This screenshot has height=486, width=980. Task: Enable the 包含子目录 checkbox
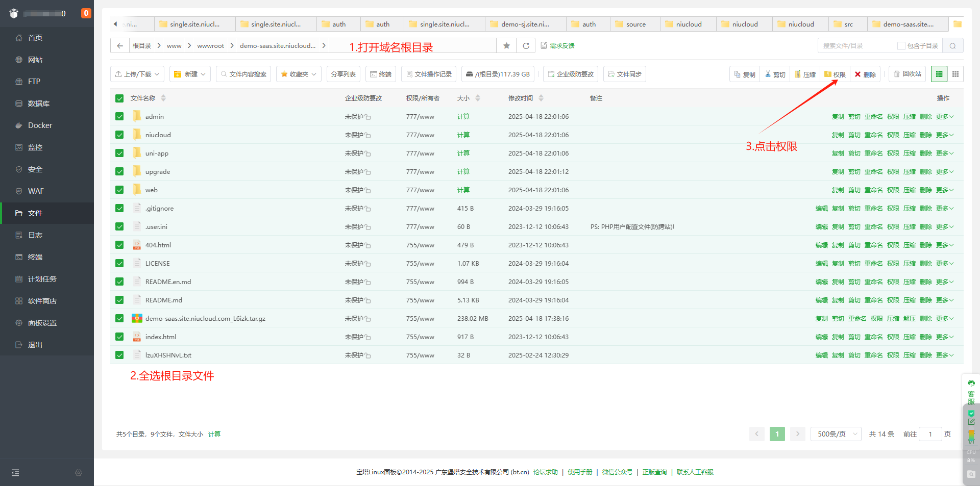tap(901, 46)
